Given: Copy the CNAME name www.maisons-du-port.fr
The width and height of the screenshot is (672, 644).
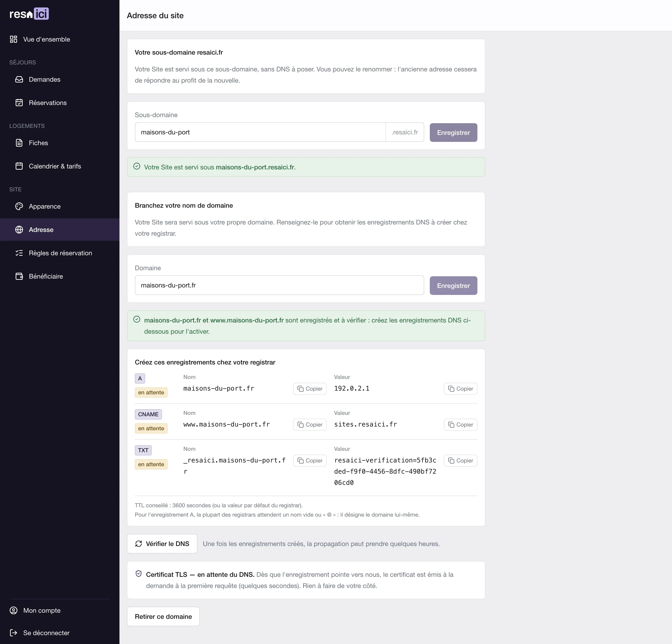Looking at the screenshot, I should (x=310, y=424).
